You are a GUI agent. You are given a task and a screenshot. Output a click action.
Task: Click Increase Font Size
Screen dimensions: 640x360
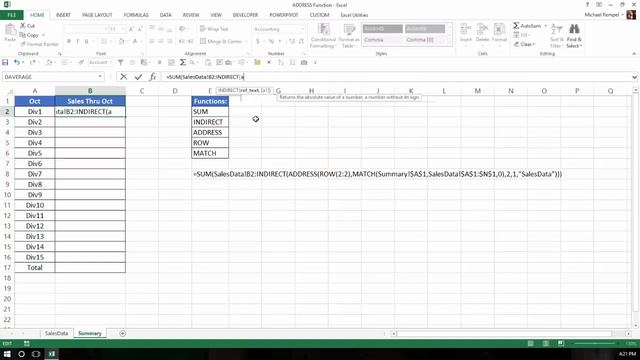point(131,29)
